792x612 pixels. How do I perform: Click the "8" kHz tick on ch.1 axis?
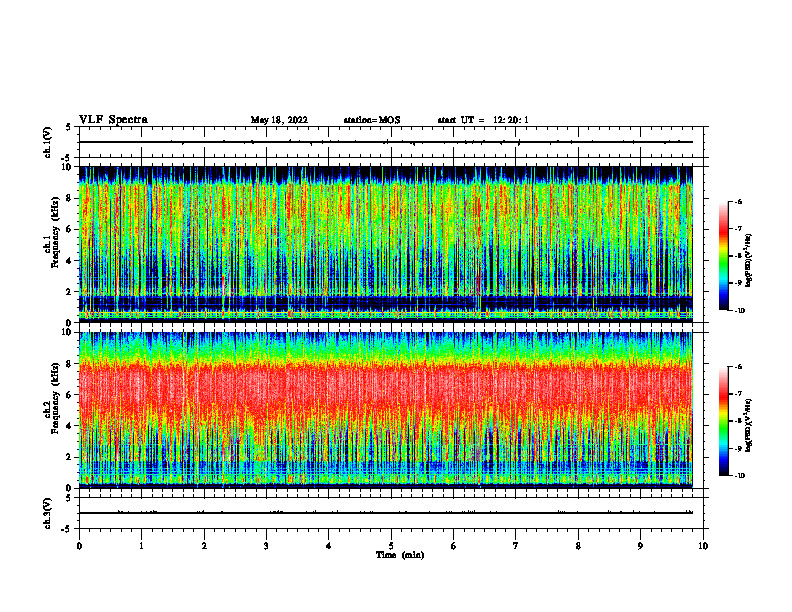[x=70, y=198]
